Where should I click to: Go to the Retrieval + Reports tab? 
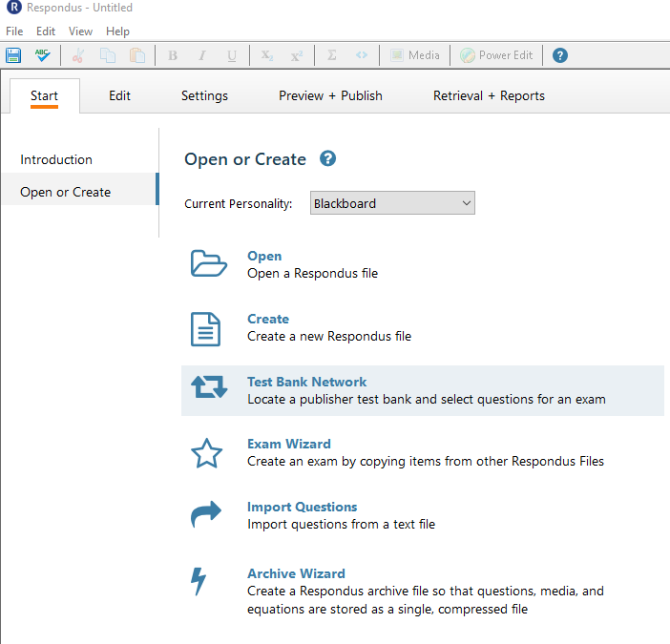[x=489, y=95]
